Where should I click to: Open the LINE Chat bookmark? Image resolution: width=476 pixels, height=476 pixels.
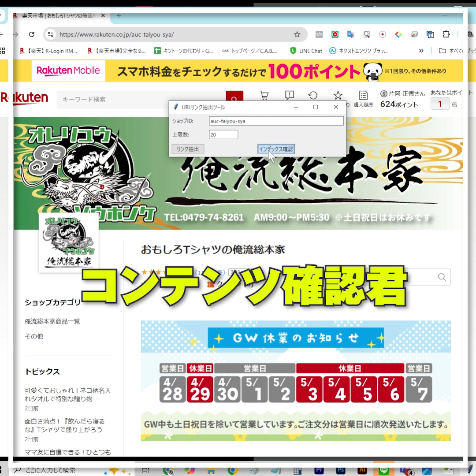(306, 51)
